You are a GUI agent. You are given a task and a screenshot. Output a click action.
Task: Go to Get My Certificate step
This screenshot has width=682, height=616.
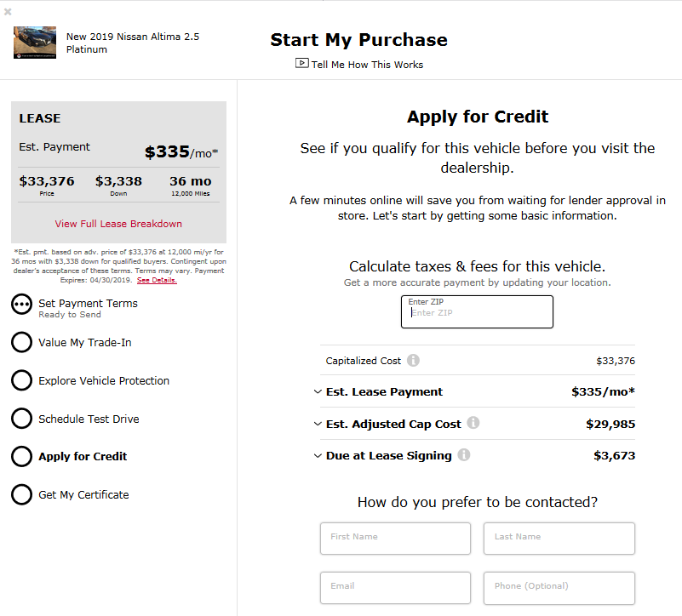tap(83, 494)
